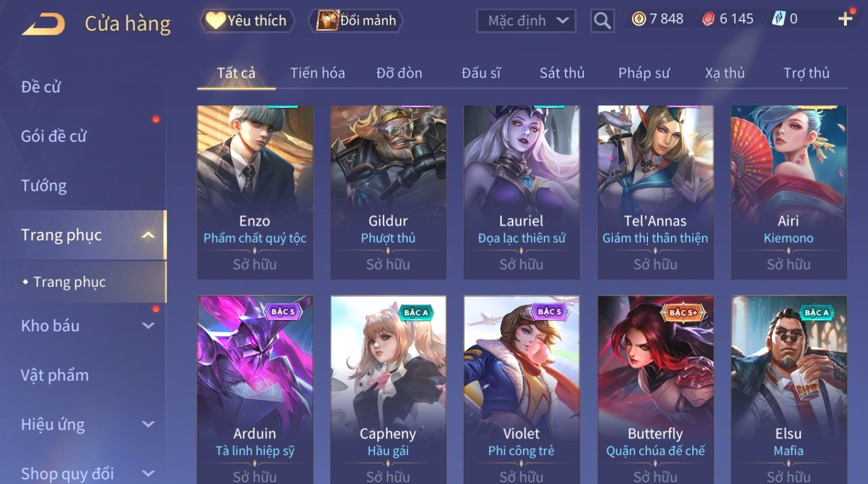The image size is (868, 484).
Task: Open Gói đề cử in sidebar
Action: pyautogui.click(x=54, y=137)
